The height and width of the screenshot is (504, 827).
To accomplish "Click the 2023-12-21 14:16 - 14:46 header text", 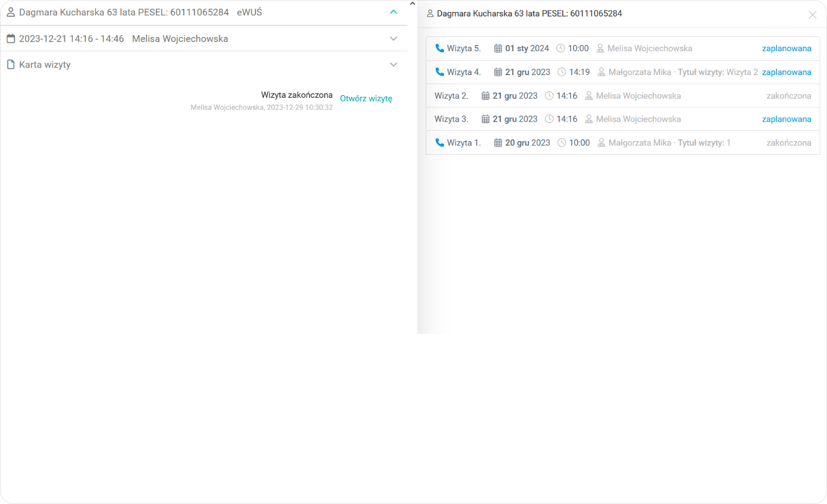I will tap(71, 39).
